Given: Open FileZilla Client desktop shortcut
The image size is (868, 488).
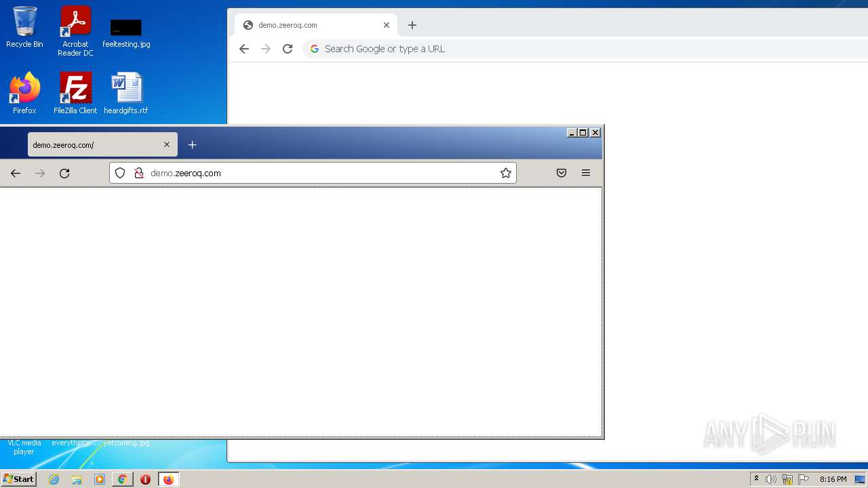Looking at the screenshot, I should click(75, 94).
